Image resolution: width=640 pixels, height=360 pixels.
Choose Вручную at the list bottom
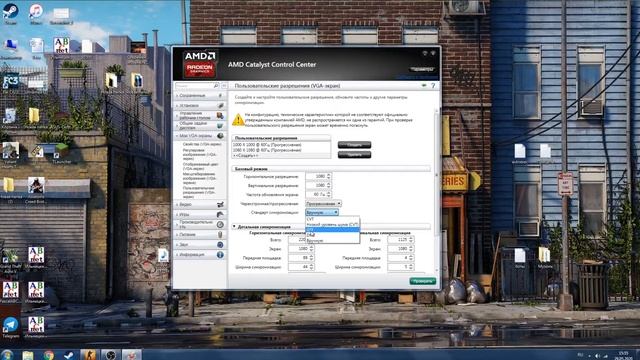click(x=332, y=240)
